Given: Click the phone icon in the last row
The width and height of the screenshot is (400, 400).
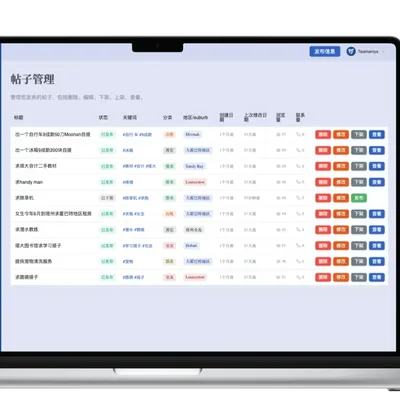Looking at the screenshot, I should pyautogui.click(x=298, y=277).
